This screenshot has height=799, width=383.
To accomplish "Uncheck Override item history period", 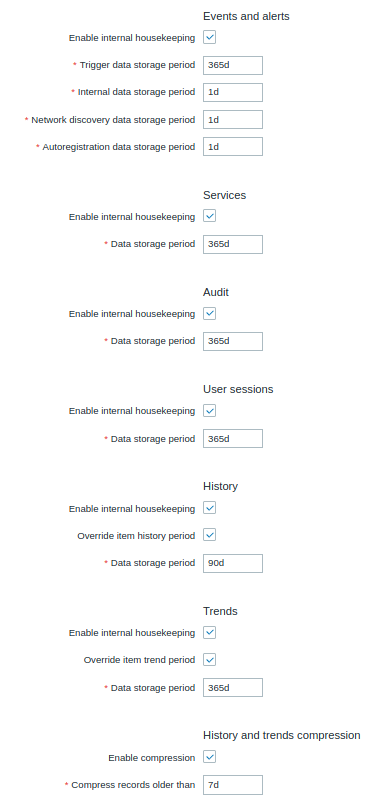I will pyautogui.click(x=209, y=535).
